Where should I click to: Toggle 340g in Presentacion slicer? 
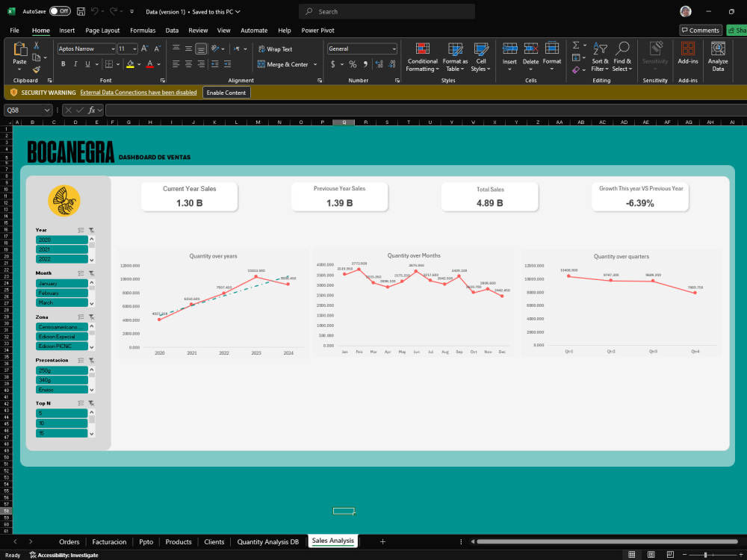(x=61, y=380)
